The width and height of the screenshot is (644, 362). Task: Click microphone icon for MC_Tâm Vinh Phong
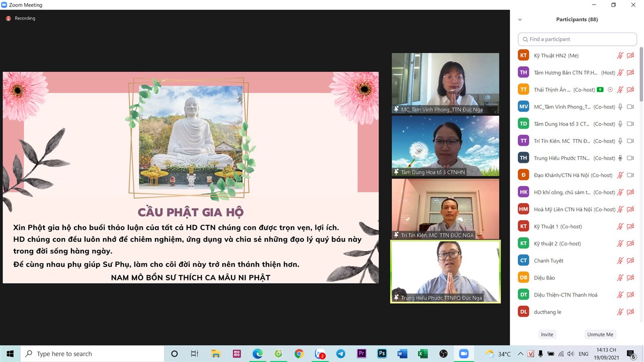[x=620, y=107]
